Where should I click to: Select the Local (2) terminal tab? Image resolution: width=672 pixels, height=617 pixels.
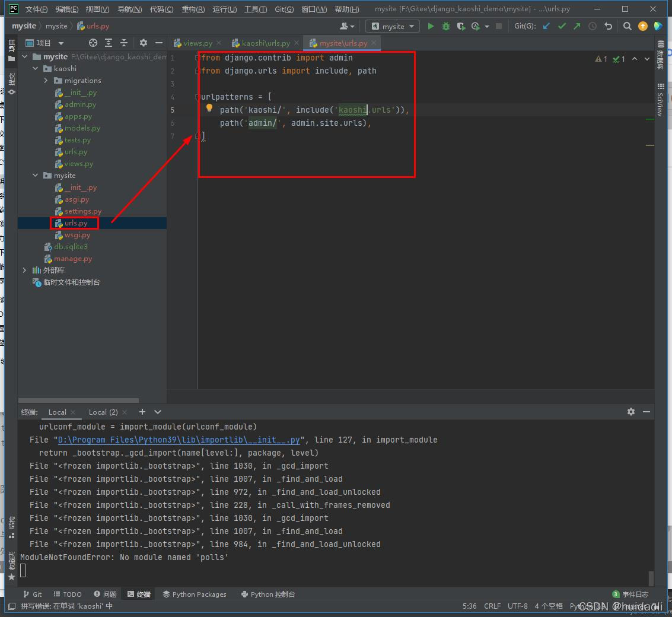(103, 412)
